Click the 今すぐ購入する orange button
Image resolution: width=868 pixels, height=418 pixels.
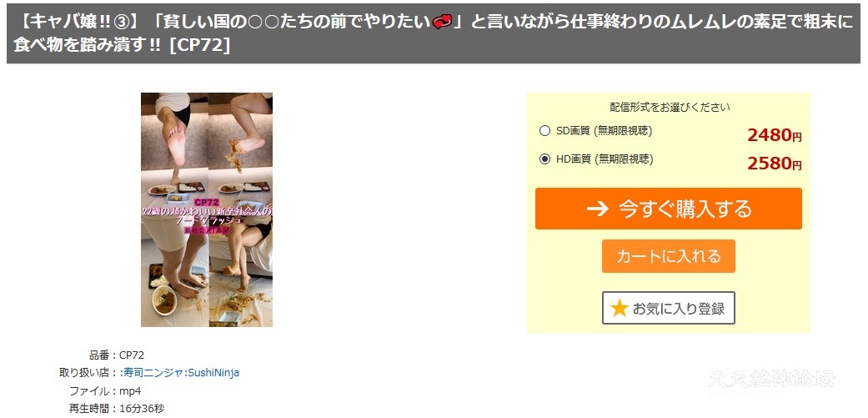(668, 209)
